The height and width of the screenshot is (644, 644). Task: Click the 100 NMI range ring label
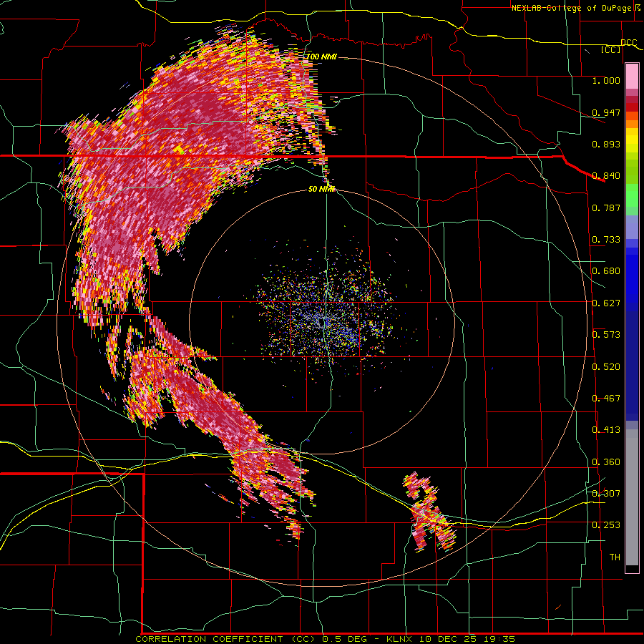pyautogui.click(x=321, y=57)
